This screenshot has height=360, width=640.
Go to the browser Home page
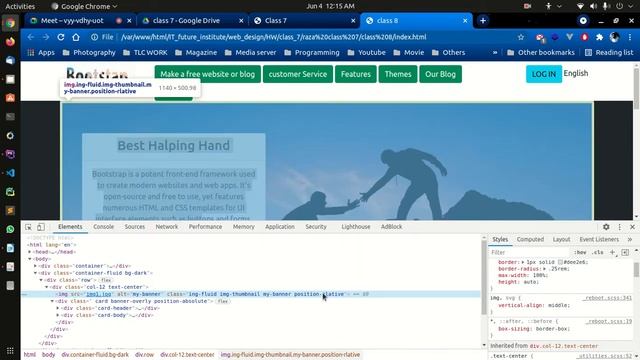pyautogui.click(x=76, y=37)
